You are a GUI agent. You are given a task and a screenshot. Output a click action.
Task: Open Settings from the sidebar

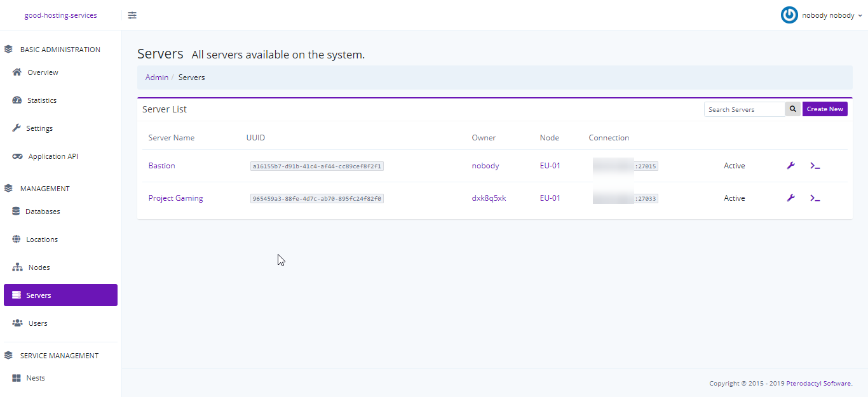pyautogui.click(x=39, y=128)
